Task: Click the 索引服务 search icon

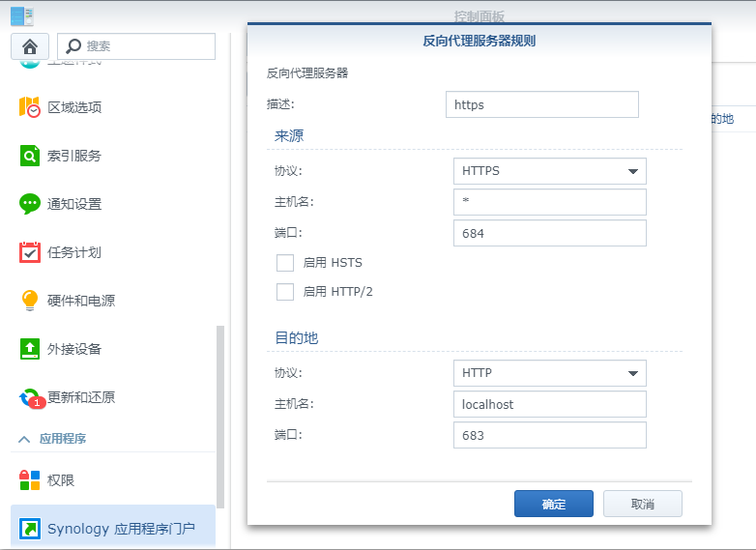Action: [29, 156]
